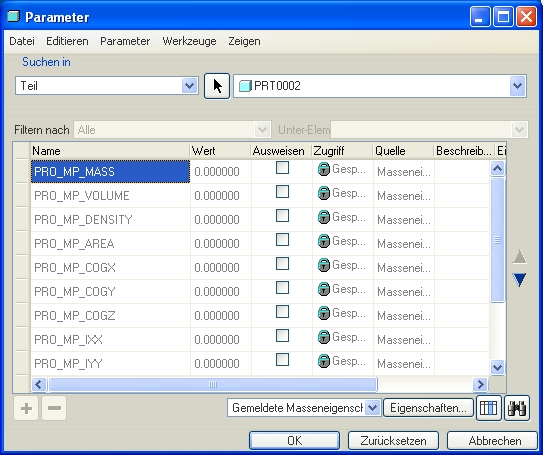Open the table columns setup icon
Viewport: 543px width, 455px height.
click(489, 408)
